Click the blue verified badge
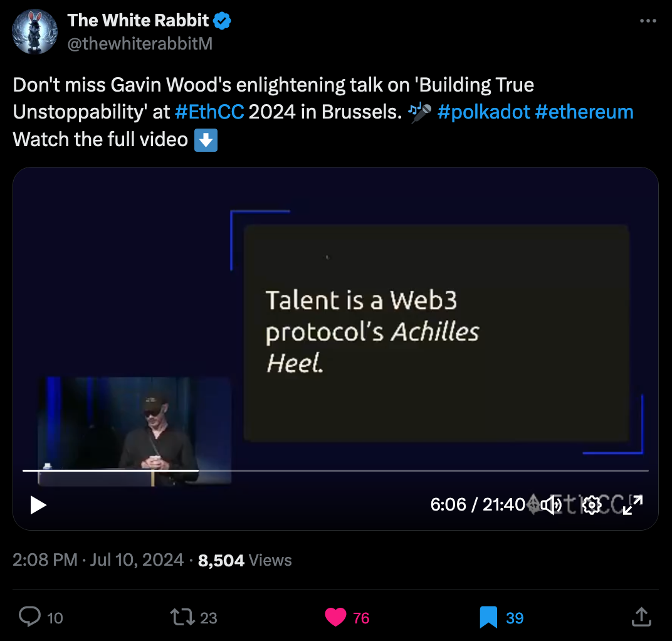672x641 pixels. (222, 21)
